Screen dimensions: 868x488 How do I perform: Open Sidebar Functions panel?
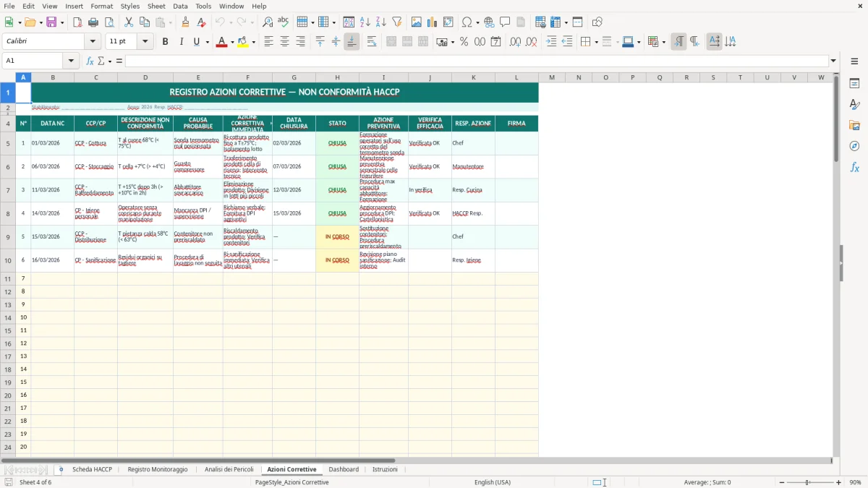click(x=854, y=167)
